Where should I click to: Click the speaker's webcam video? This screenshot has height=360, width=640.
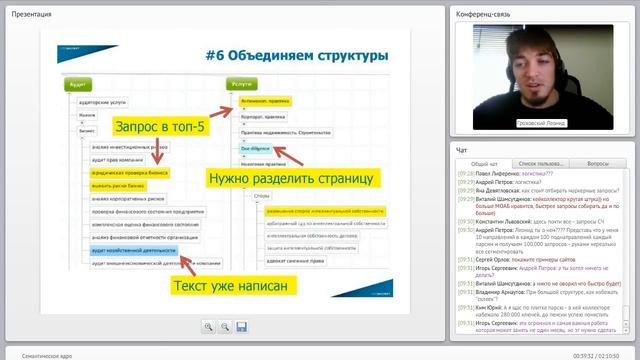click(543, 77)
